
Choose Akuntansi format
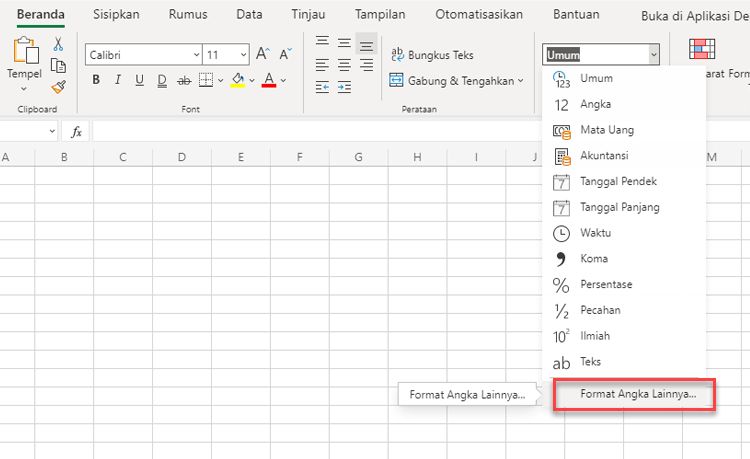click(x=624, y=156)
